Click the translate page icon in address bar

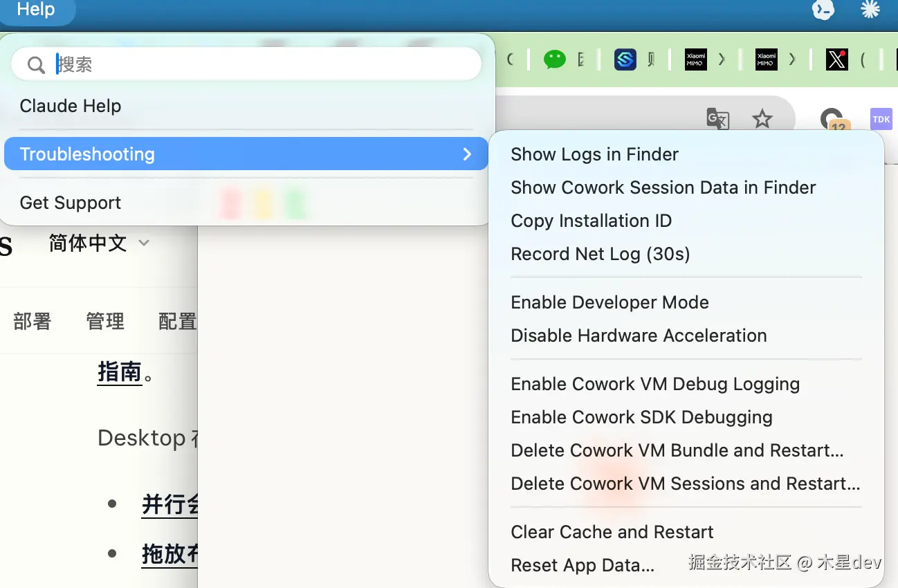tap(717, 119)
